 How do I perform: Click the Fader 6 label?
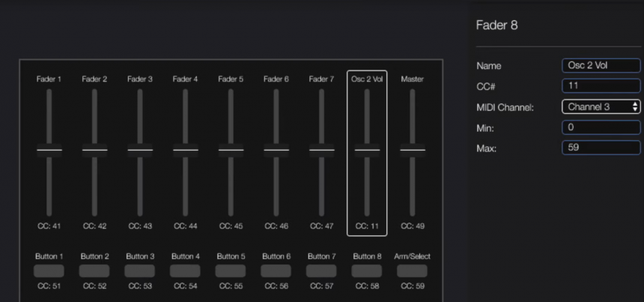(x=276, y=79)
